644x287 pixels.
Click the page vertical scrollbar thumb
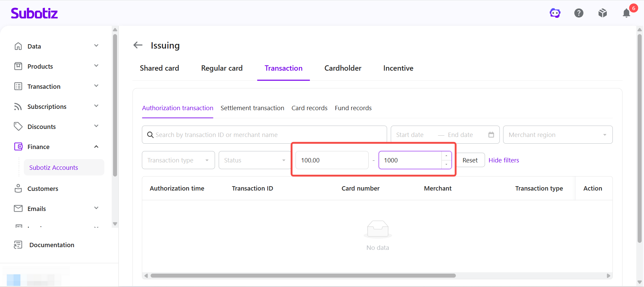(x=640, y=138)
